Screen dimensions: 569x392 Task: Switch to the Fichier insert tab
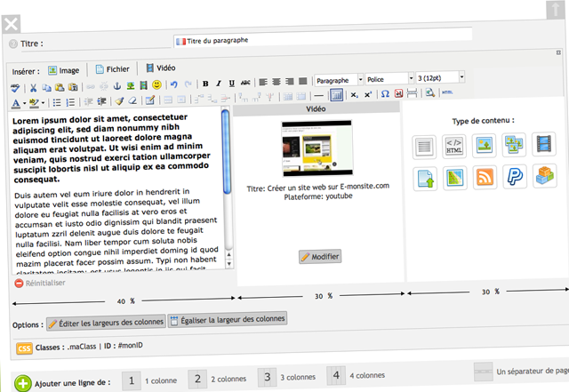(x=111, y=68)
